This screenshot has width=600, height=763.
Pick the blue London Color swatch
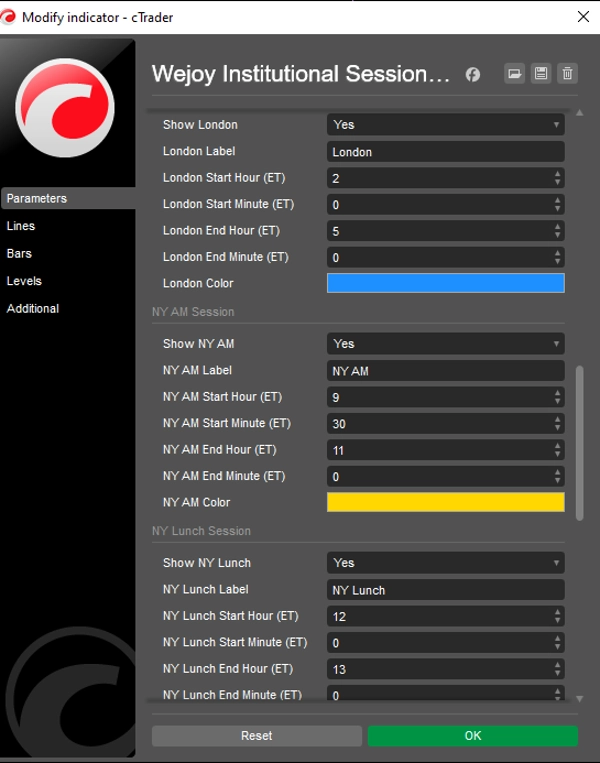(x=445, y=283)
